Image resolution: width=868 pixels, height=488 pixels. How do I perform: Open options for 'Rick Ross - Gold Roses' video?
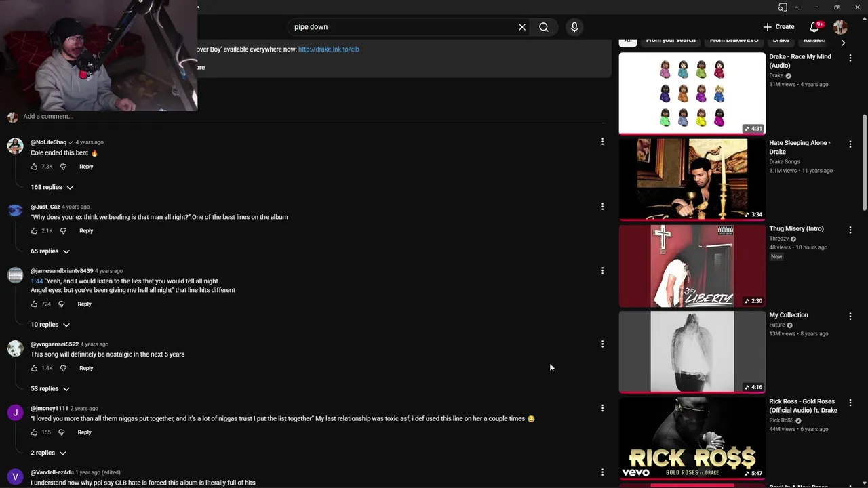pyautogui.click(x=850, y=403)
